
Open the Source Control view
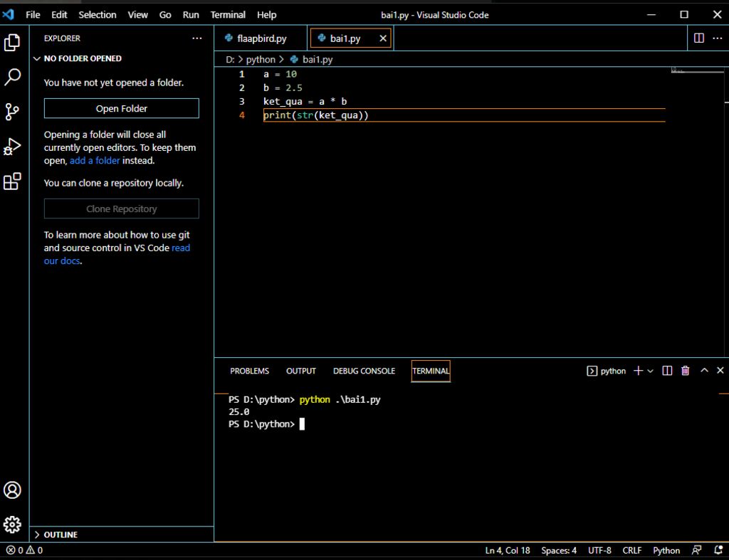pos(12,112)
